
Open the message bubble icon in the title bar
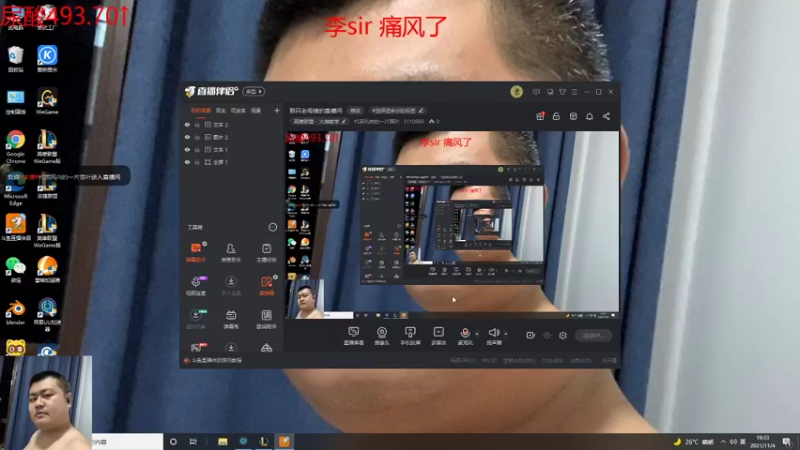pyautogui.click(x=536, y=92)
